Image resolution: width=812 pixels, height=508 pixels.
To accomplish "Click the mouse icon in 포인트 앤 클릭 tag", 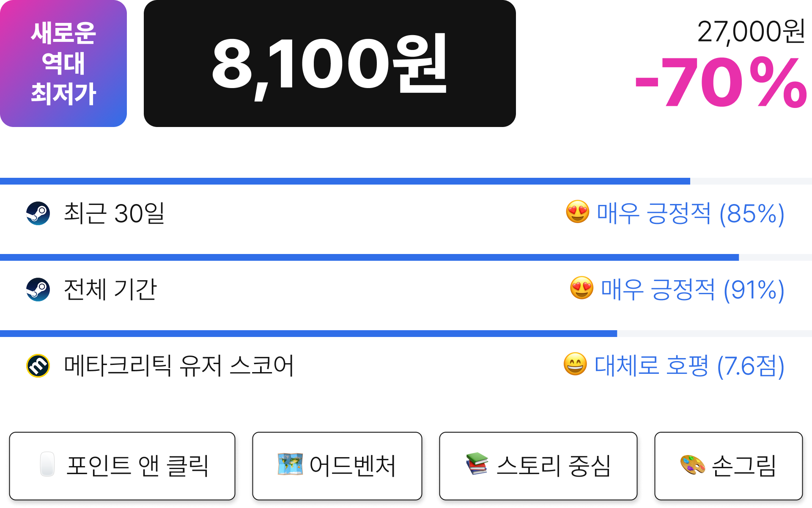I will (x=47, y=464).
